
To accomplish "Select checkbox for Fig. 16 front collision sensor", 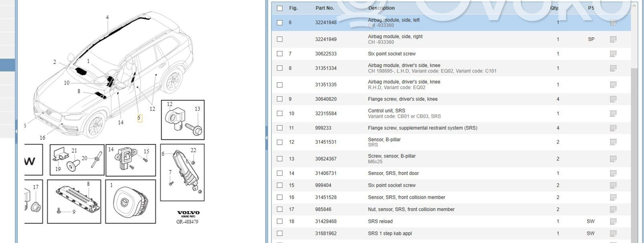I will tap(279, 197).
